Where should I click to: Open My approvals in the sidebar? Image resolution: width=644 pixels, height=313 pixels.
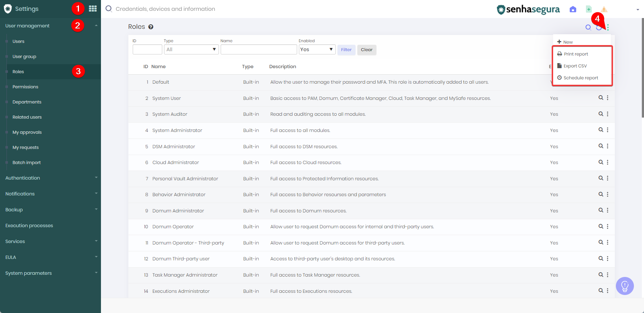27,132
